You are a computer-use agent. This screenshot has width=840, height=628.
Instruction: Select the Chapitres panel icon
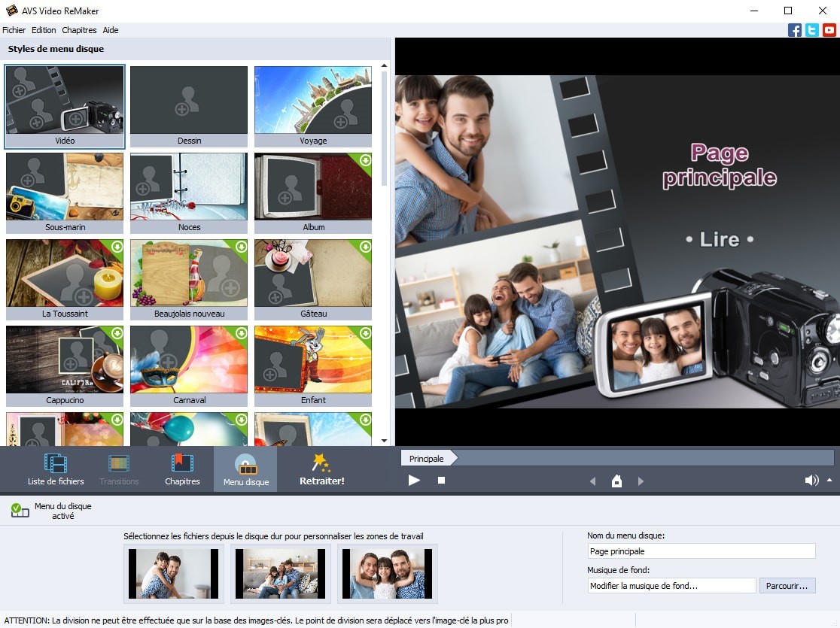click(x=181, y=468)
